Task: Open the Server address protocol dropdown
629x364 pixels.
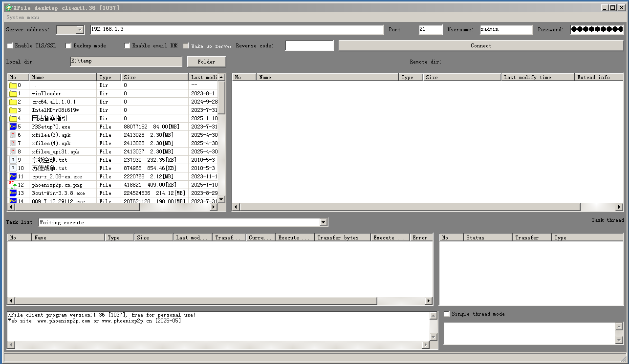Action: pyautogui.click(x=80, y=30)
